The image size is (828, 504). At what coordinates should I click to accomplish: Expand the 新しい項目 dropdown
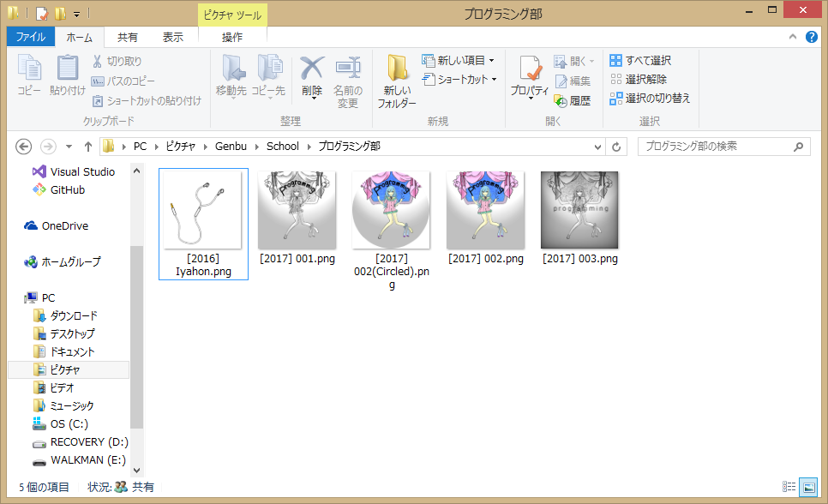pos(459,61)
